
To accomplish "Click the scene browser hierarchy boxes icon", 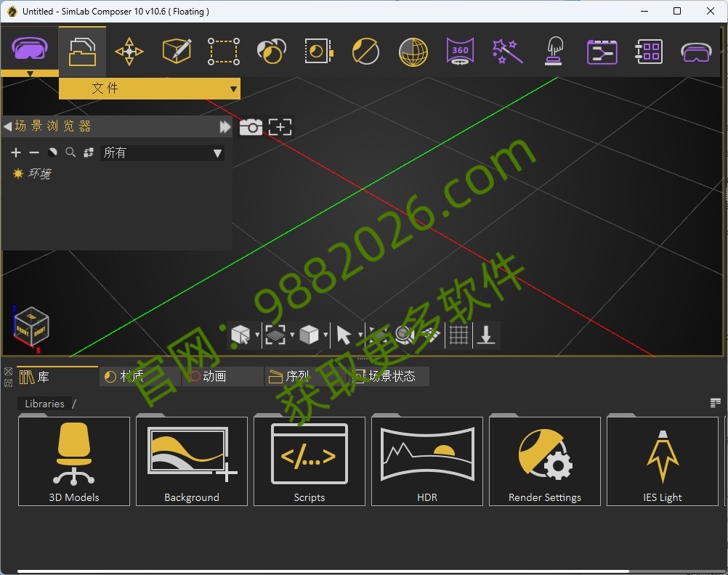I will click(88, 152).
